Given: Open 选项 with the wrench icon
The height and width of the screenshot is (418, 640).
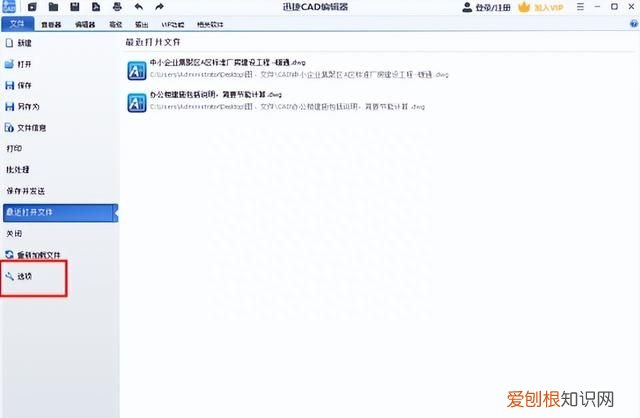Looking at the screenshot, I should pyautogui.click(x=19, y=276).
